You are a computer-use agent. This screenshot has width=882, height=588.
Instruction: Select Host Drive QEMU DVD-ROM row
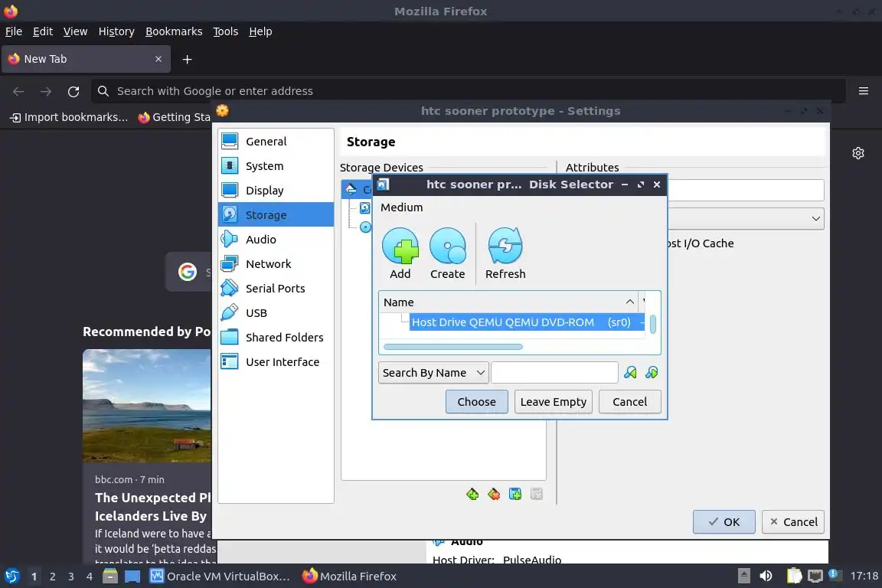coord(527,322)
